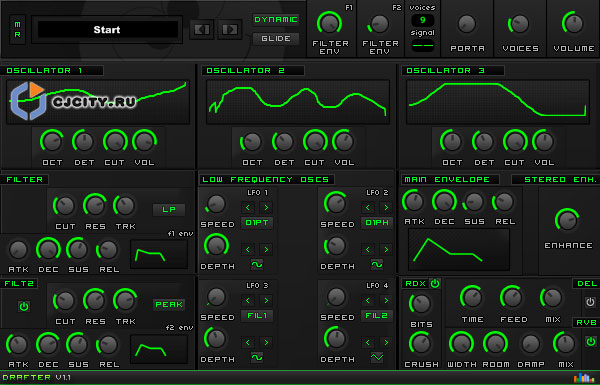The height and width of the screenshot is (385, 600).
Task: Toggle the RVB reverb power button
Action: coord(590,341)
